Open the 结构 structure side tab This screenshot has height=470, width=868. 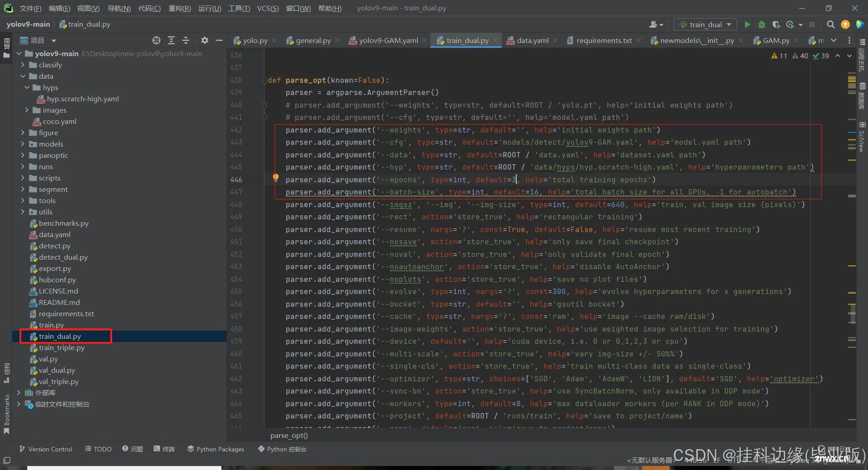(6, 373)
